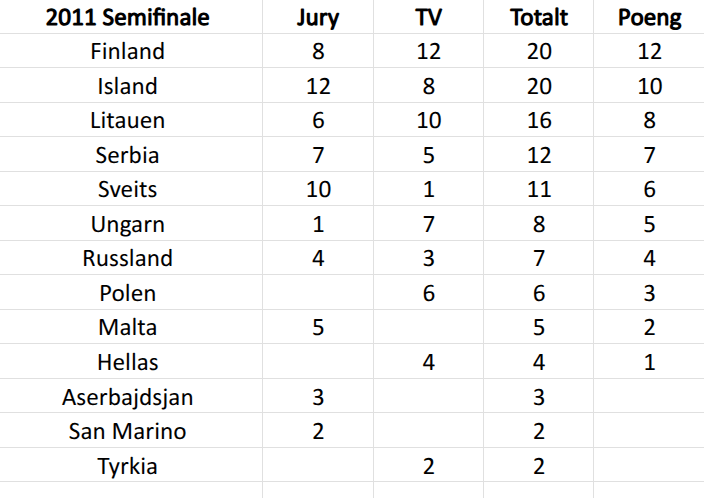Click the Poeng column header cell

[x=650, y=16]
